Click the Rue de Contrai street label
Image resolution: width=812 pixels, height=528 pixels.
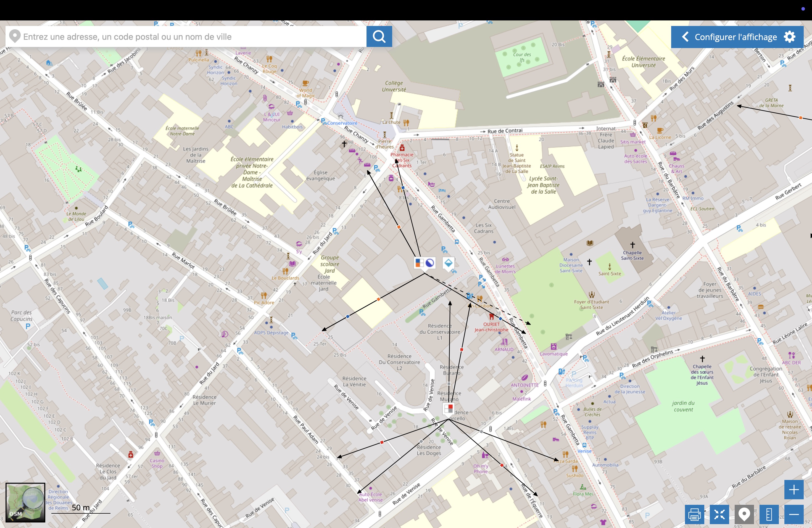pos(505,131)
